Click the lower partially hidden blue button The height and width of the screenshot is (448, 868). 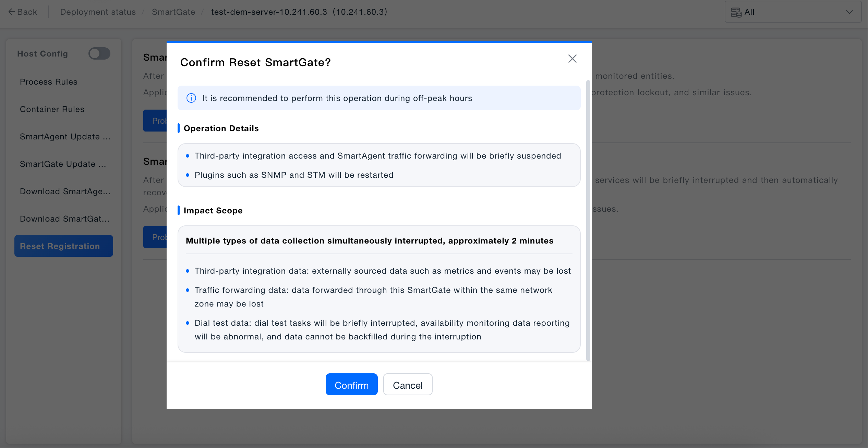pyautogui.click(x=155, y=237)
